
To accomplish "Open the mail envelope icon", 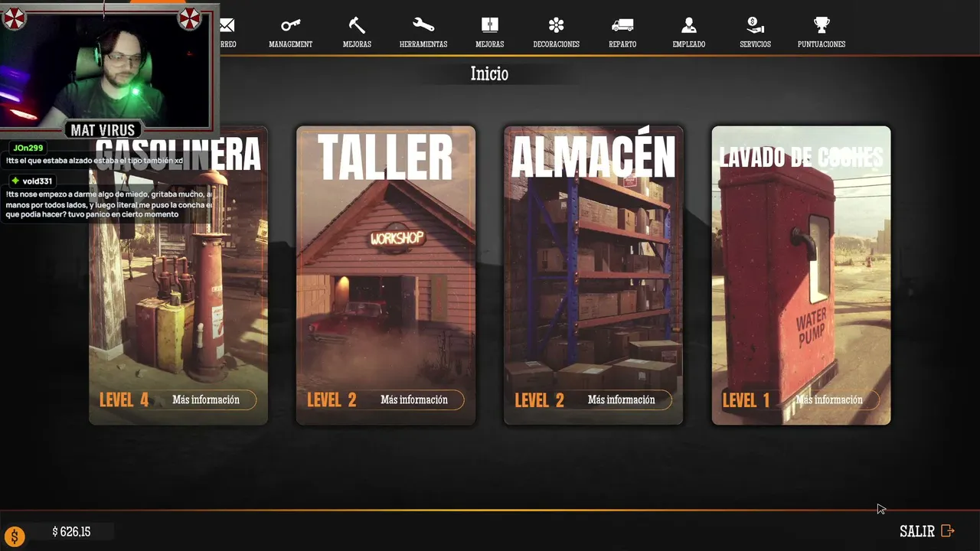I will (x=227, y=25).
